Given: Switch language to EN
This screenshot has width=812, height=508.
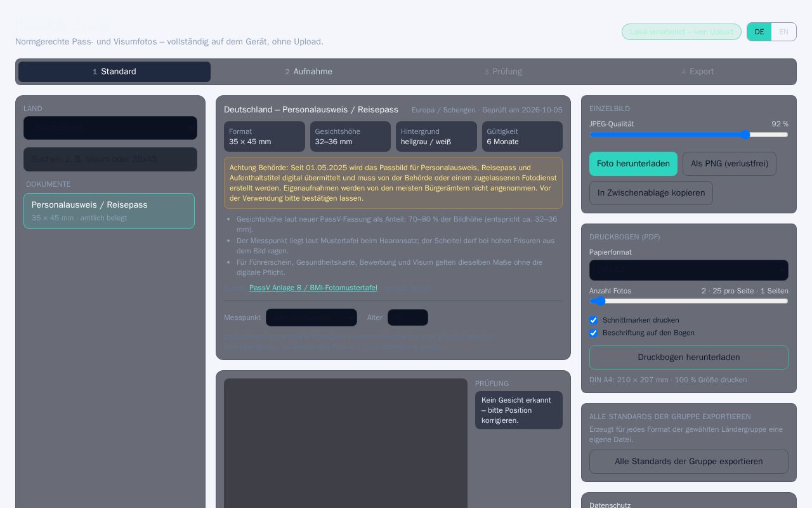Looking at the screenshot, I should [783, 32].
